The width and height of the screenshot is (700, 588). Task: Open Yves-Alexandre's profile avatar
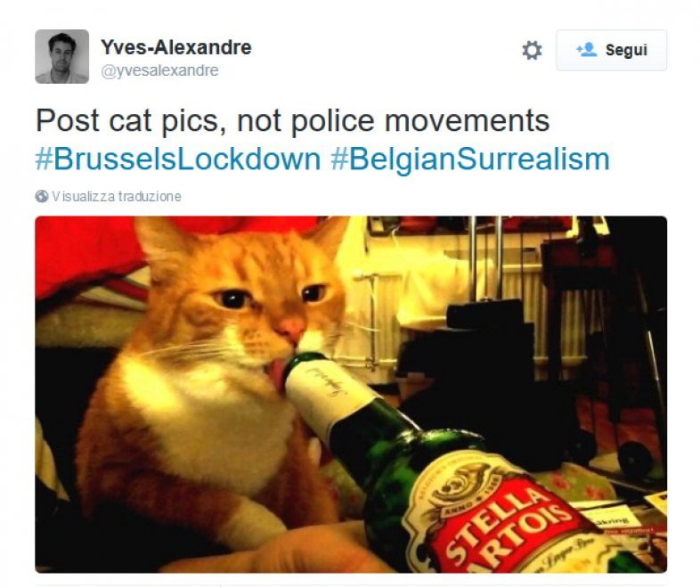coord(62,57)
